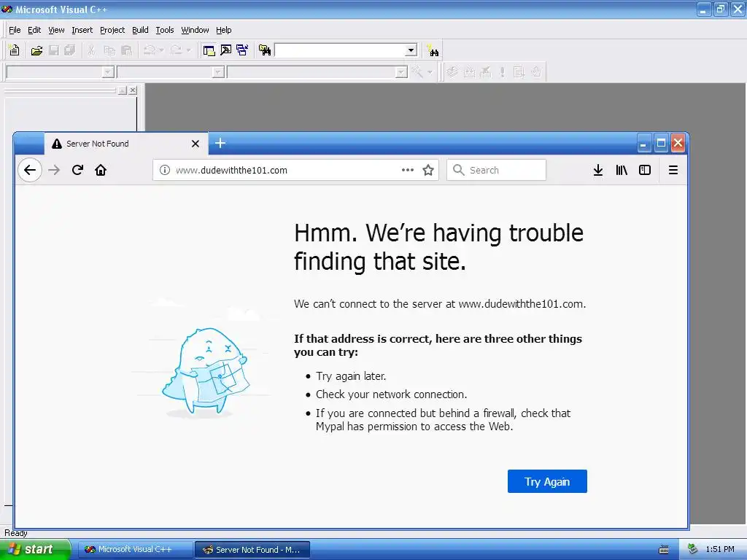Image resolution: width=747 pixels, height=560 pixels.
Task: Open the File menu
Action: pyautogui.click(x=15, y=30)
